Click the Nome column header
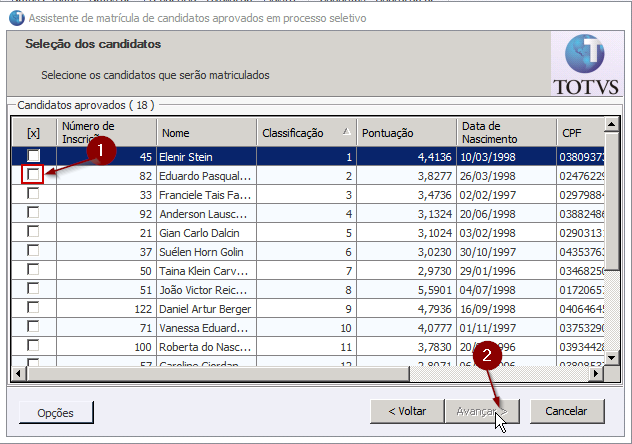632x444 pixels. tap(206, 132)
